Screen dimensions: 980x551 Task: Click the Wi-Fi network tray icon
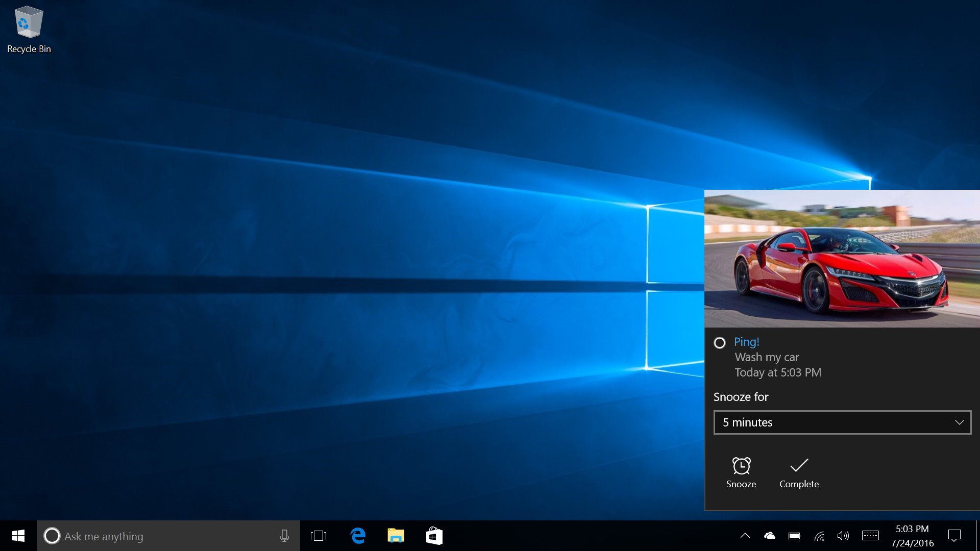point(819,536)
